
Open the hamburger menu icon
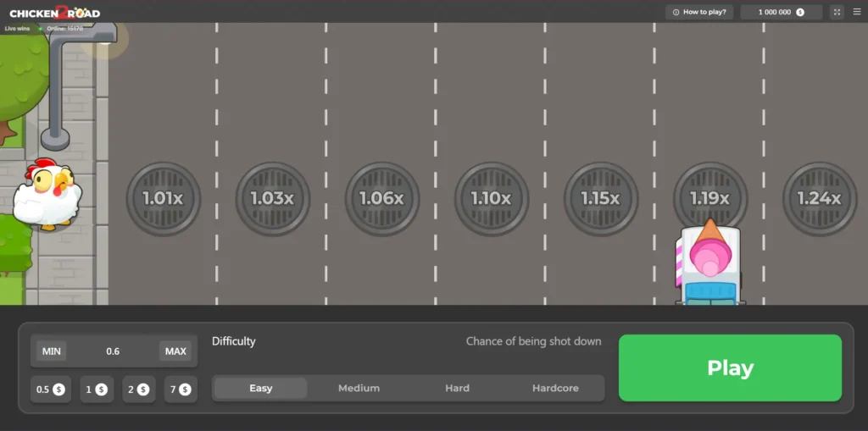click(856, 12)
